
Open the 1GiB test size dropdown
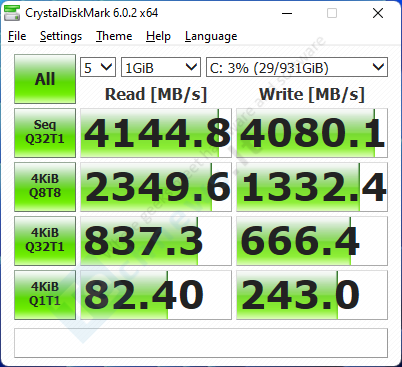point(161,67)
